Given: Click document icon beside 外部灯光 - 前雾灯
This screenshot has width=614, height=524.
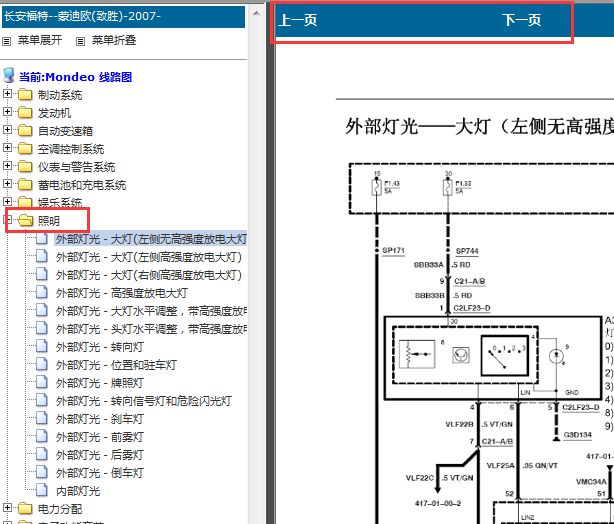Looking at the screenshot, I should [x=42, y=436].
